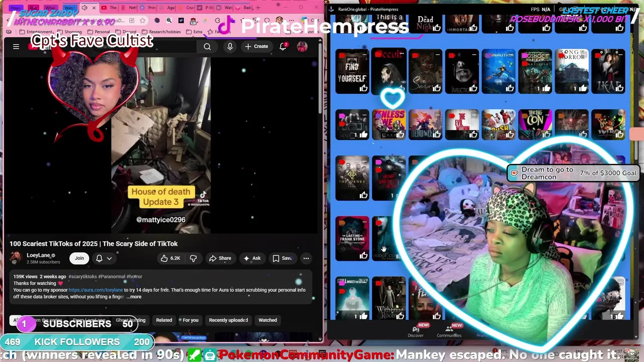Open The Casting of Frank Stone card
Screen dimensions: 644x362
pos(352,239)
